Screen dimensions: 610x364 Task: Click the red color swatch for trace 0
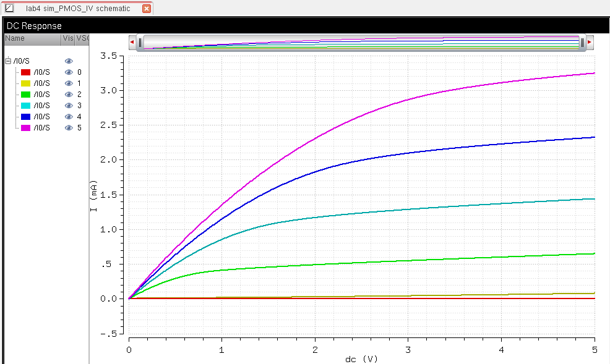[25, 72]
